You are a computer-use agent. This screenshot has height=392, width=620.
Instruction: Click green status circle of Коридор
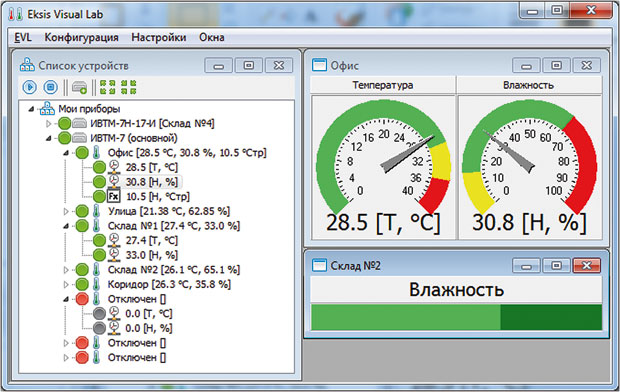click(x=82, y=284)
